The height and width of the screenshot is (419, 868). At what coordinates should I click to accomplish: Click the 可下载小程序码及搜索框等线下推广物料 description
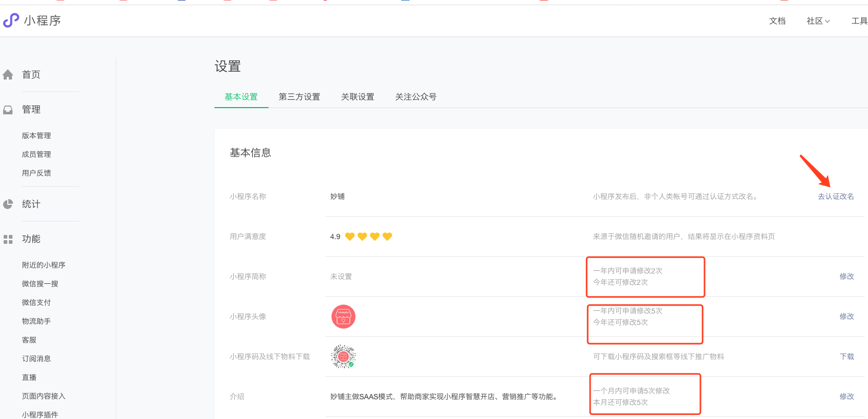click(658, 357)
